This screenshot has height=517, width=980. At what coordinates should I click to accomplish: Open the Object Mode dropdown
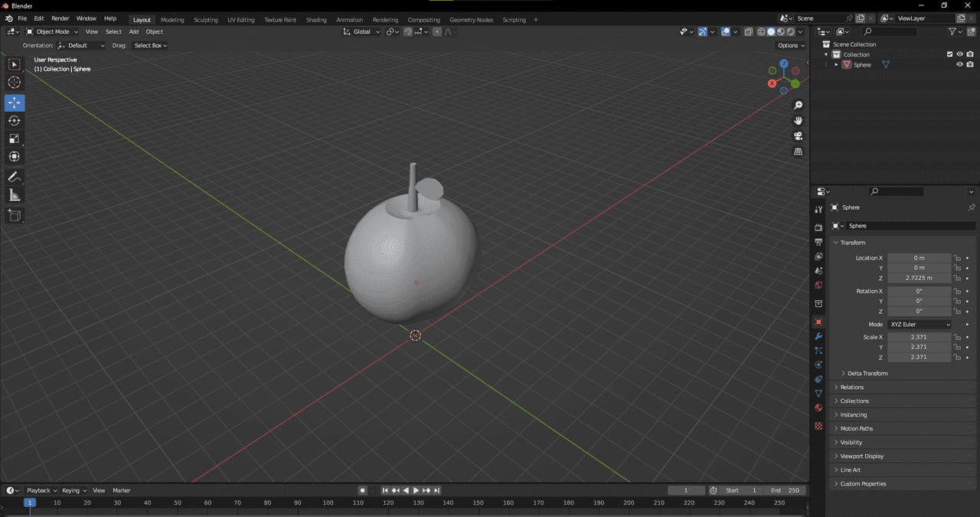[x=53, y=32]
